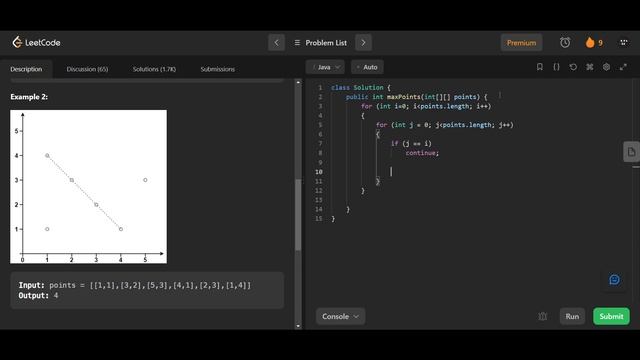Open the Java language dropdown

(x=325, y=67)
